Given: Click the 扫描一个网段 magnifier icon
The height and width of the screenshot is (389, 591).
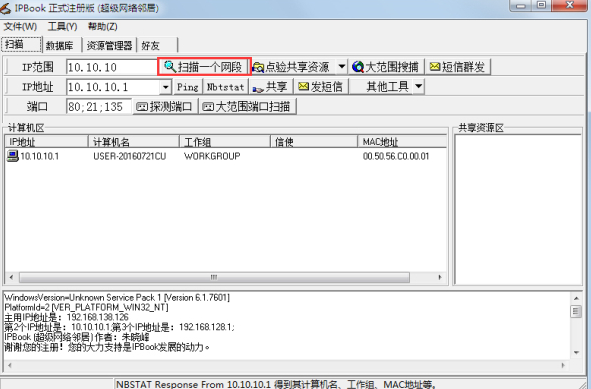Looking at the screenshot, I should (170, 67).
